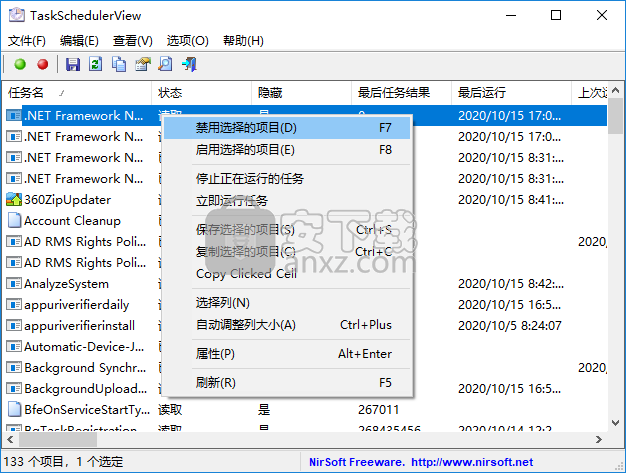Click the refresh toolbar icon
Screen dimensions: 626x473
tap(95, 64)
